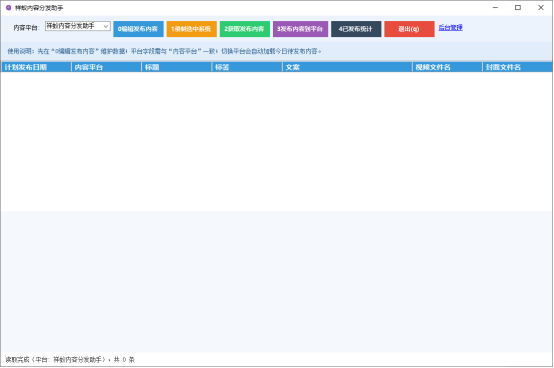This screenshot has height=368, width=554.
Task: Click the 封面文件名 column header
Action: click(517, 67)
